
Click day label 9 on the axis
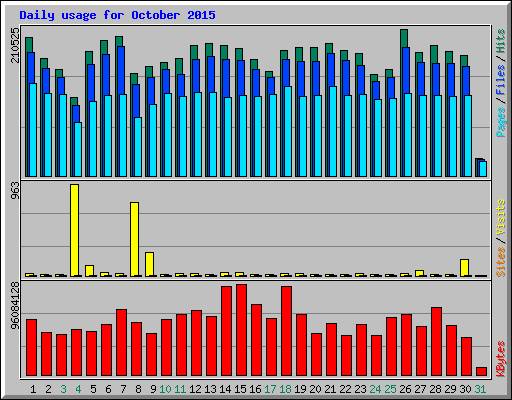click(153, 389)
